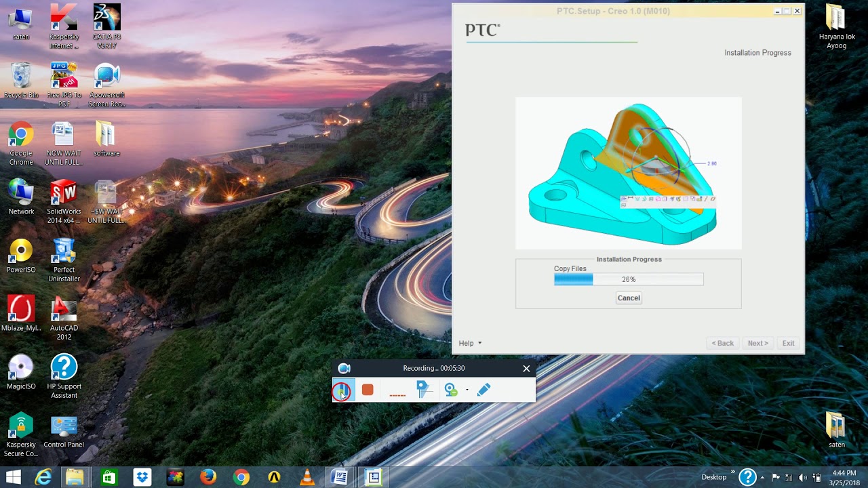The width and height of the screenshot is (868, 488).
Task: Click Exit in the PTC Setup window
Action: (x=788, y=343)
